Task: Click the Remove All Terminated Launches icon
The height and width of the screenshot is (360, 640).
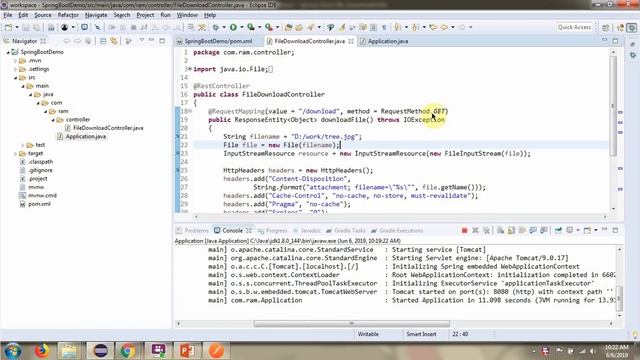Action: coord(486,231)
